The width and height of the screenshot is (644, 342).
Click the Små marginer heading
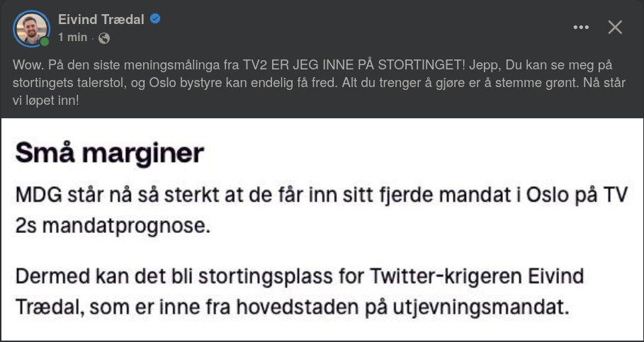(x=110, y=153)
